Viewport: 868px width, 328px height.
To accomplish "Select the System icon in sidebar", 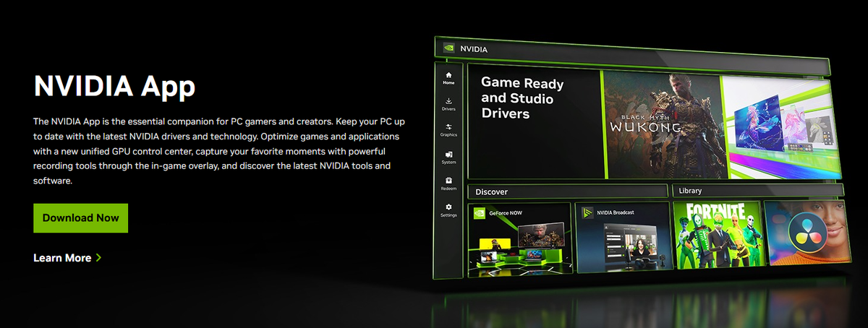I will tap(448, 154).
